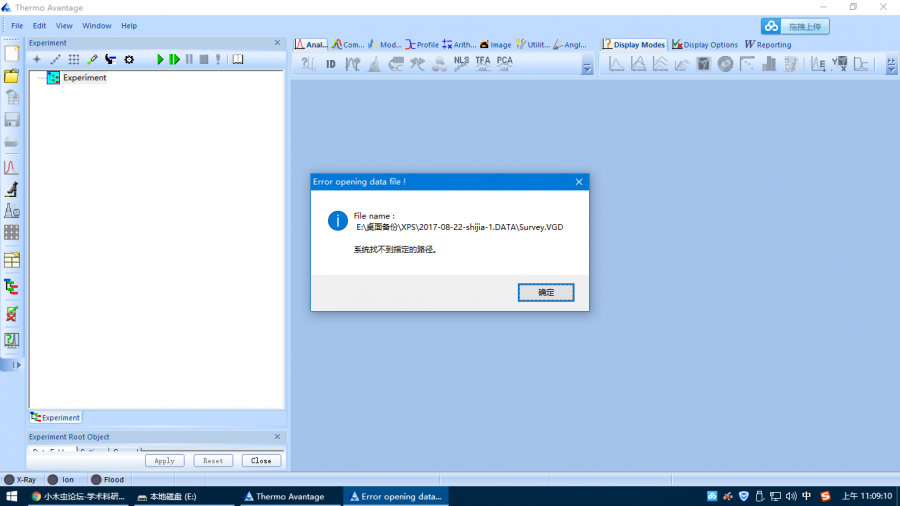
Task: Click the Apply button
Action: click(x=164, y=461)
